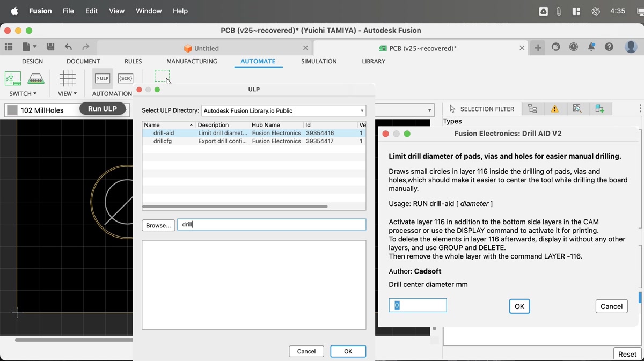
Task: Click the Save disk icon
Action: pyautogui.click(x=50, y=47)
